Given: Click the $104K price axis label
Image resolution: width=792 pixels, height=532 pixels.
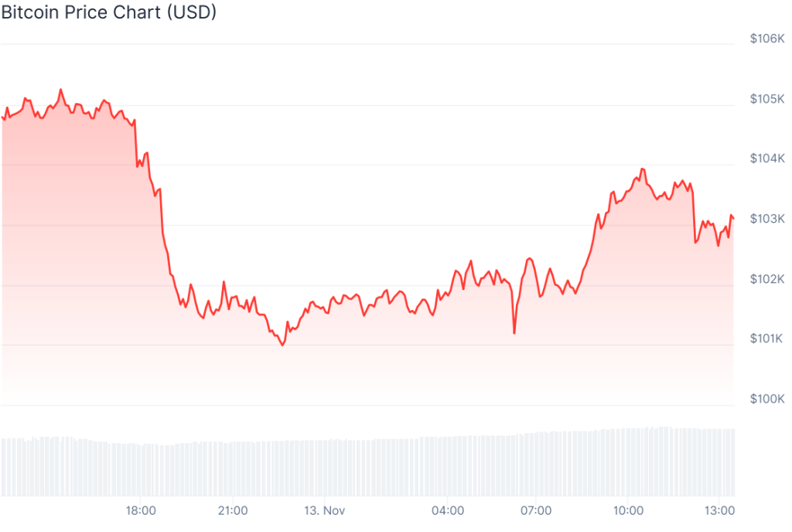Looking at the screenshot, I should [766, 159].
